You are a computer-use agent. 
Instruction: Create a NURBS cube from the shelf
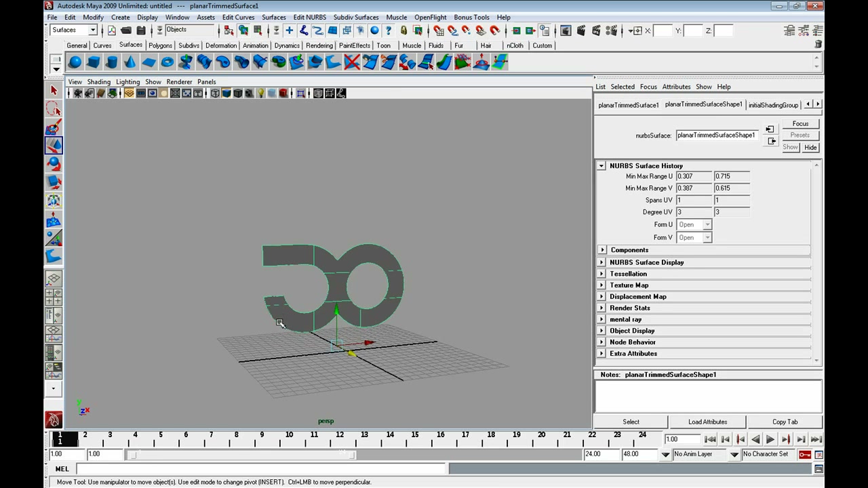[94, 62]
